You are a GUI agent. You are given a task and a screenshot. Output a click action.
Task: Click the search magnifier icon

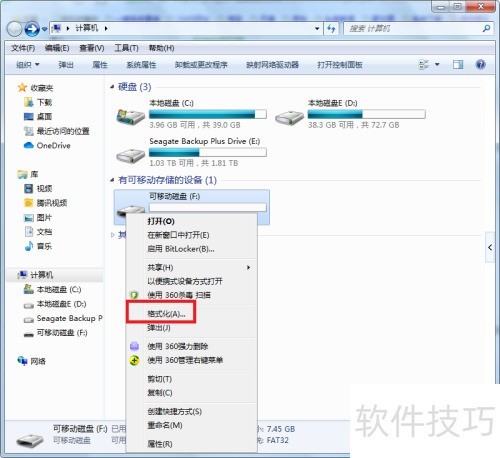(486, 29)
